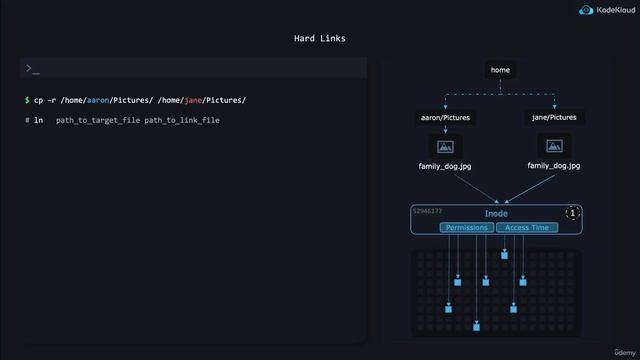Click the word aaron in the cp command
Screen dimensions: 640x360
pos(98,100)
